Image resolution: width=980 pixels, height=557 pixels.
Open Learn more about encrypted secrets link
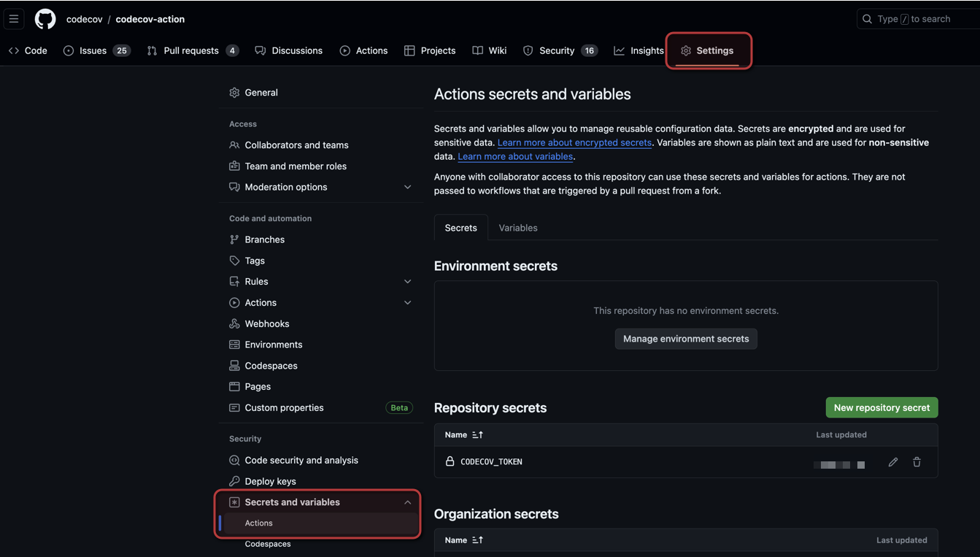[x=574, y=142]
